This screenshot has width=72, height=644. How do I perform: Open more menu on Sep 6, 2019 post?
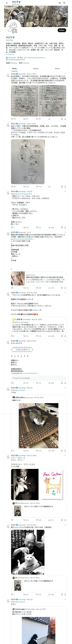click(65, 124)
